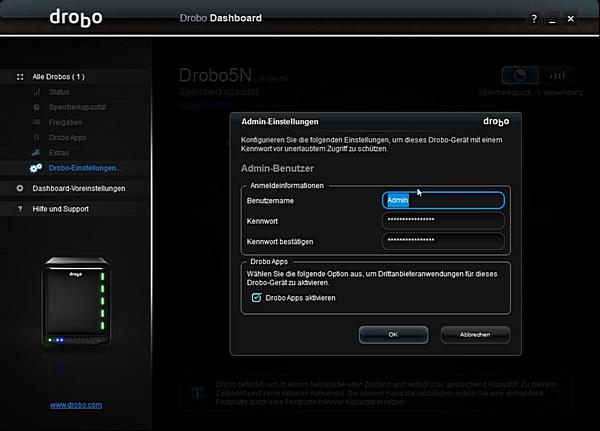Select Drobo-Einstellungen in sidebar
Viewport: 600px width, 431px height.
click(84, 168)
